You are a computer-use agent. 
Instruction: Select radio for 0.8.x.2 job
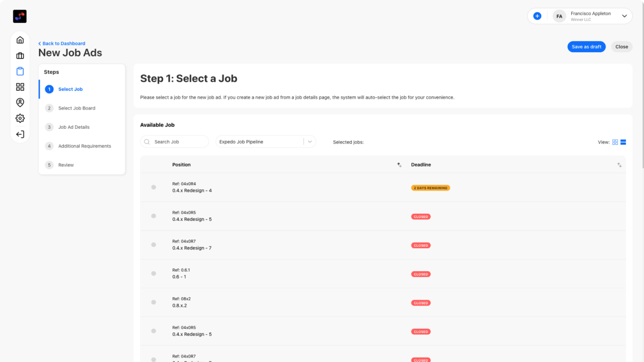pyautogui.click(x=154, y=302)
